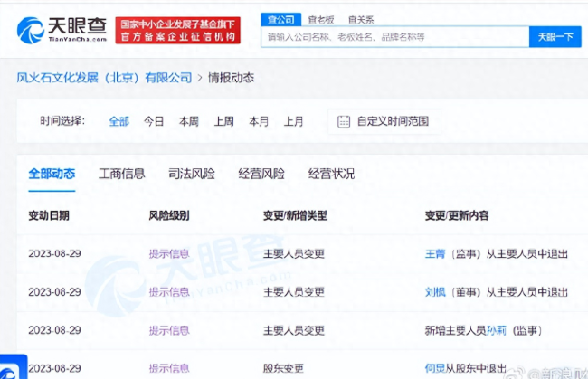Click 提示信息 in the 王菁 row
Screen dimensions: 588x379
pos(169,254)
